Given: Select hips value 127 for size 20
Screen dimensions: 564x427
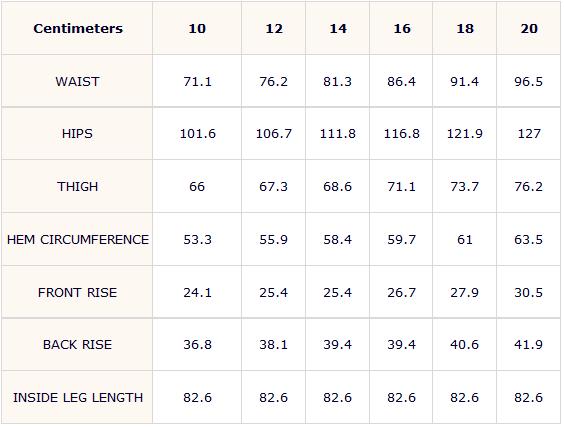Looking at the screenshot, I should pos(529,134).
